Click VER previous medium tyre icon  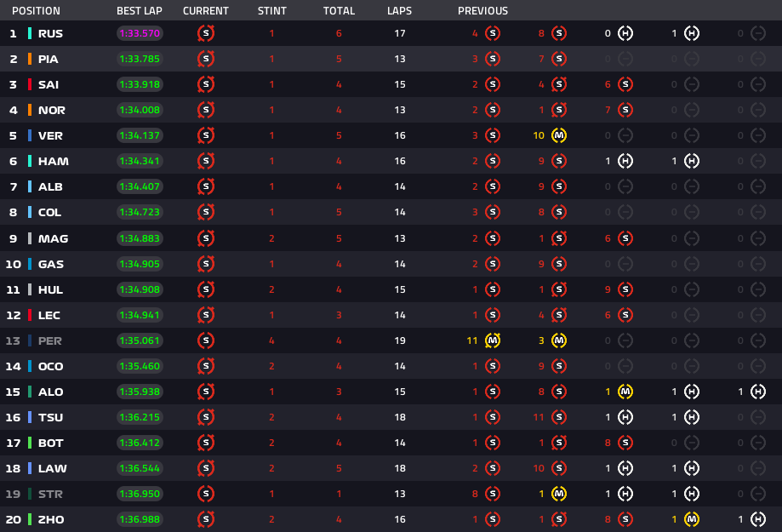(558, 135)
